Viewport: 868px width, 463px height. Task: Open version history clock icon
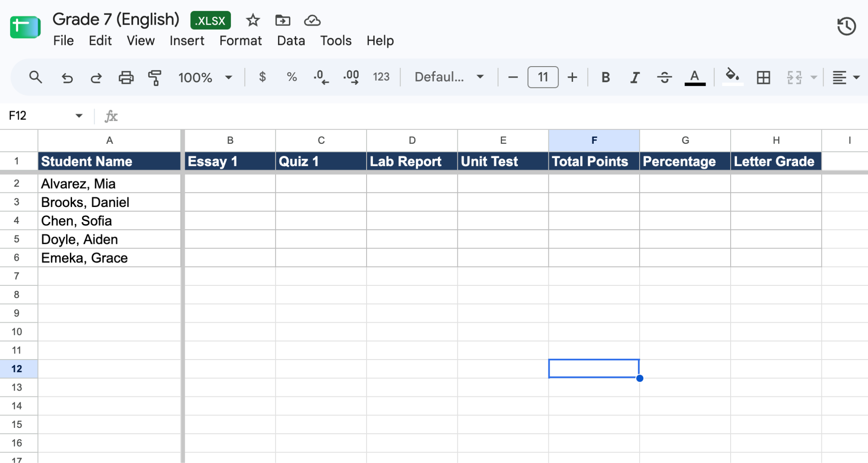coord(846,26)
